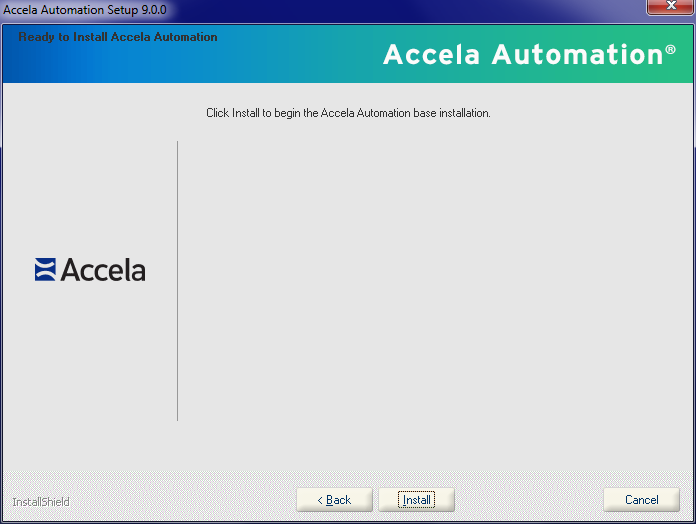Click the InstallShield label in the footer
The image size is (696, 524).
coord(41,502)
